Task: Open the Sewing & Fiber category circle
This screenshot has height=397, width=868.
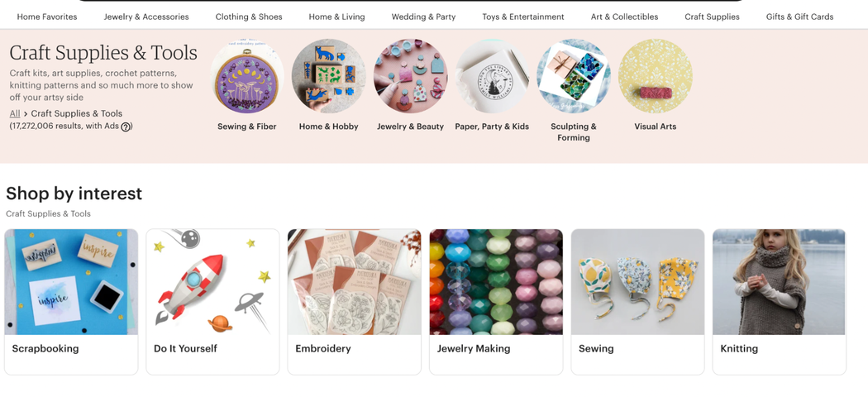Action: click(x=247, y=76)
